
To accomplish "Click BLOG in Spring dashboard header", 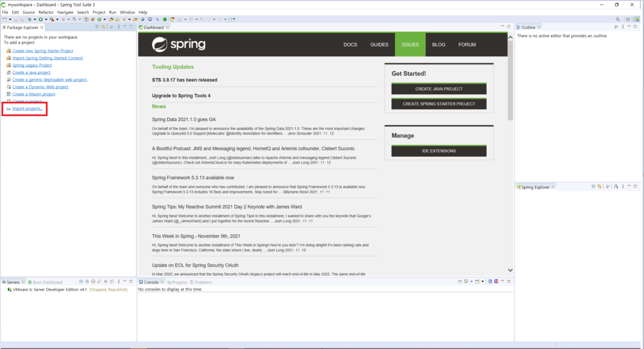I will pyautogui.click(x=438, y=45).
